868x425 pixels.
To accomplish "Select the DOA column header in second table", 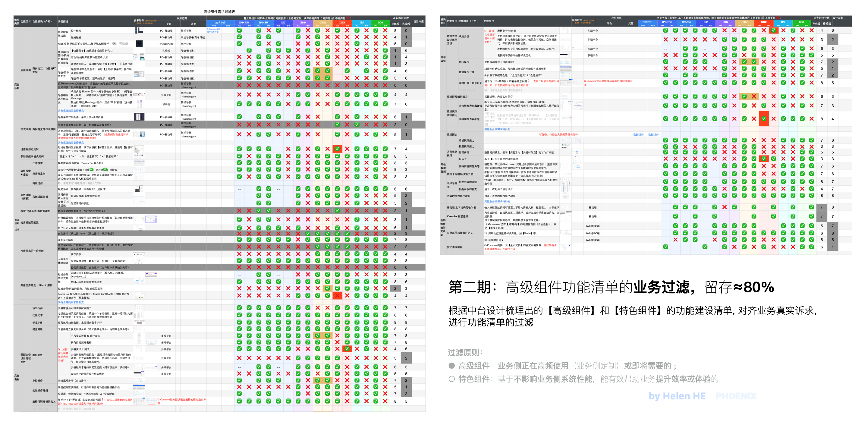I will [x=802, y=22].
